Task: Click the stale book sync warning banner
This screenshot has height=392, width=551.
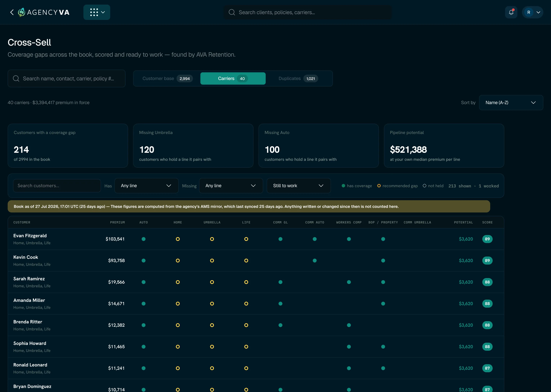Action: (x=249, y=206)
